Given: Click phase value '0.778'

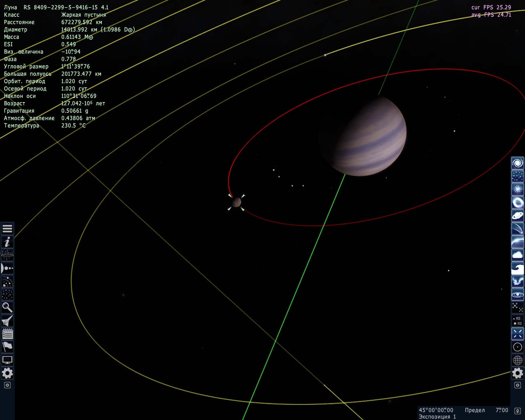Looking at the screenshot, I should [x=68, y=59].
